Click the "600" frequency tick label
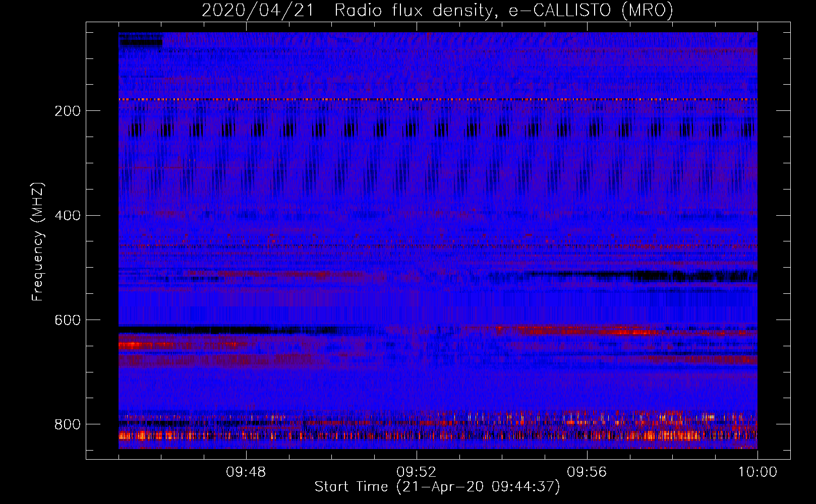The height and width of the screenshot is (504, 816). [68, 321]
